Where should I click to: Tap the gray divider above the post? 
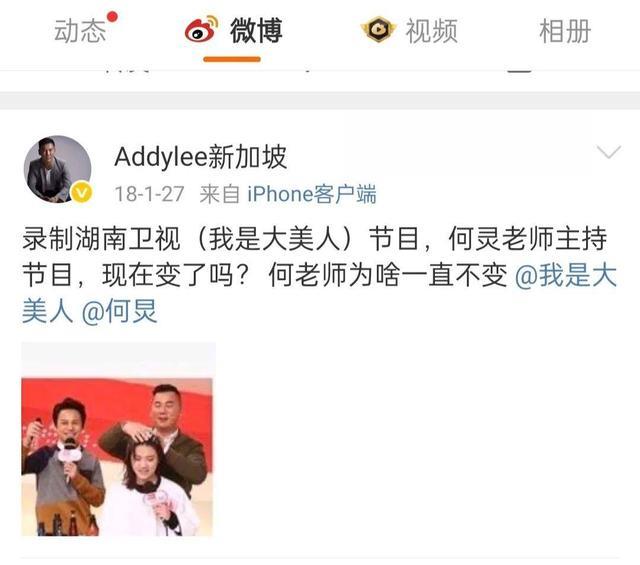pyautogui.click(x=320, y=100)
